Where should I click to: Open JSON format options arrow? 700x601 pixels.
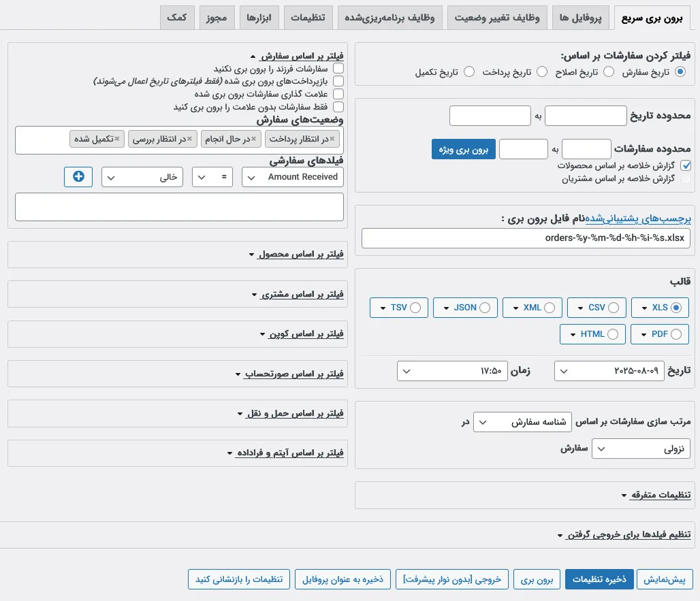(x=446, y=308)
